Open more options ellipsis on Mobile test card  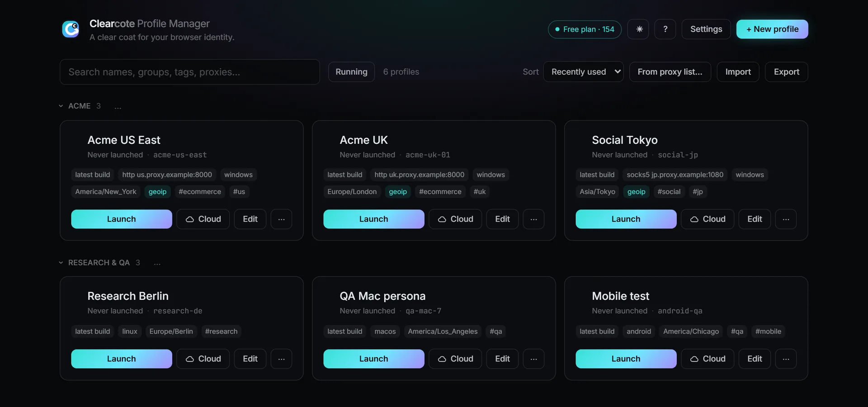click(786, 359)
